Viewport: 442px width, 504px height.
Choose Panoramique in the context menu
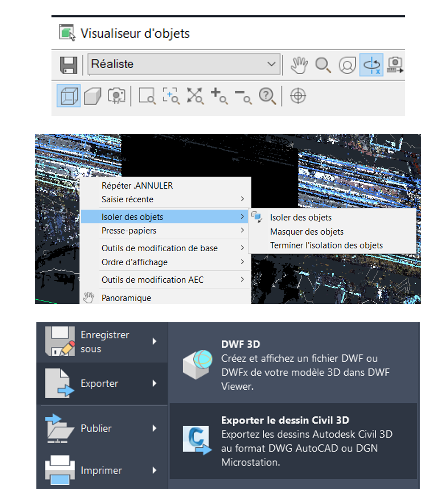166,297
